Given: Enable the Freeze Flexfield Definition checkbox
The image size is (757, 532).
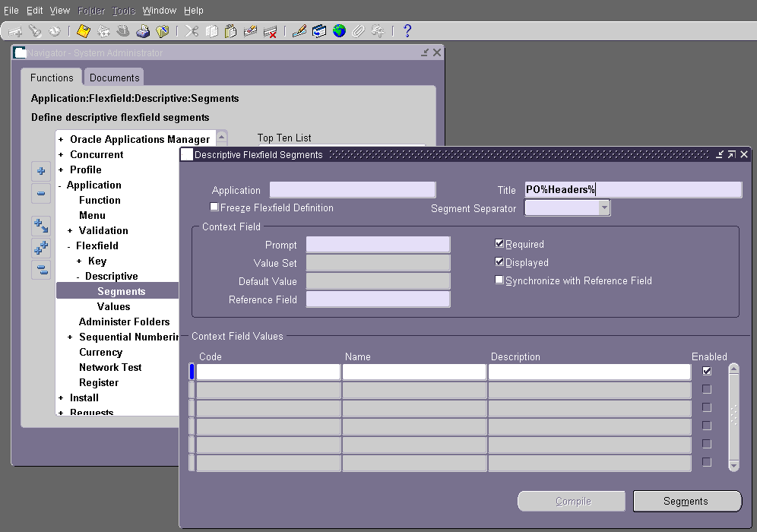Looking at the screenshot, I should coord(214,207).
